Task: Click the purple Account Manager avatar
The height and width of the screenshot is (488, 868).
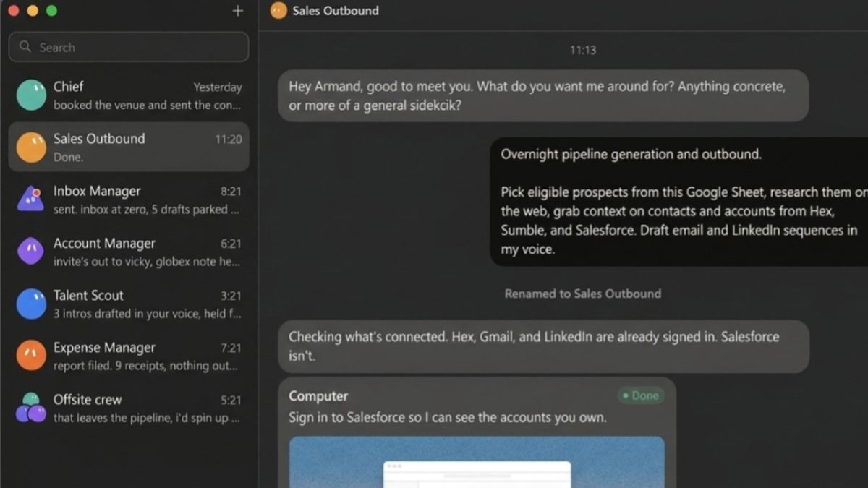Action: (31, 251)
